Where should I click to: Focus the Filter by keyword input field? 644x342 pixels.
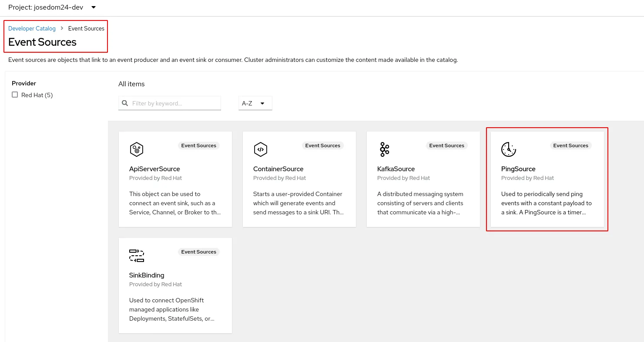[174, 103]
